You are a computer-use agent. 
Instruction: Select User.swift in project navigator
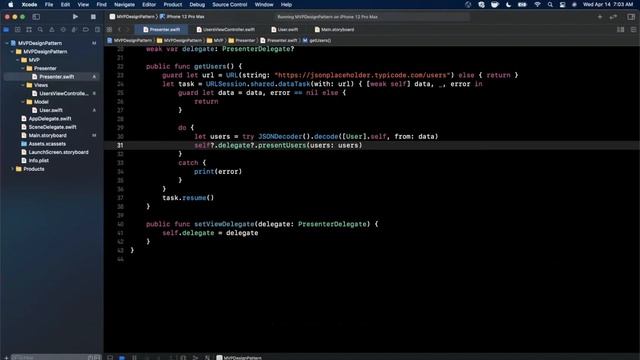click(x=51, y=110)
